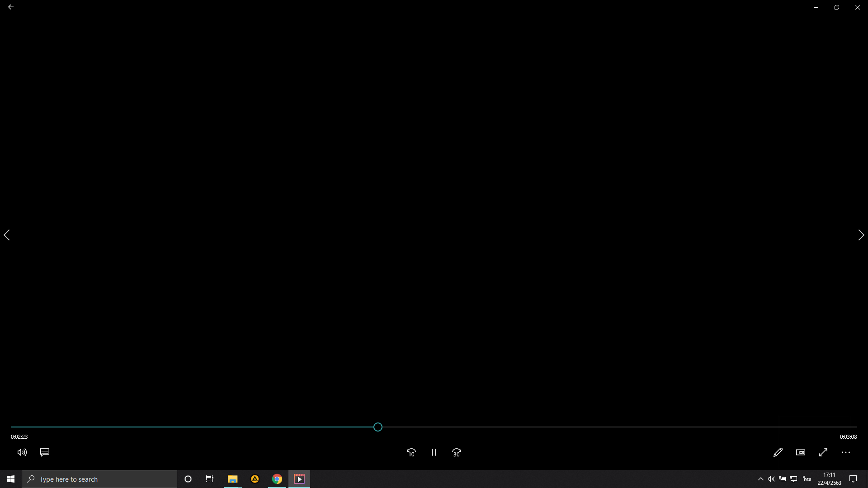Check the battery status icon
Viewport: 868px width, 488px height.
(x=783, y=479)
